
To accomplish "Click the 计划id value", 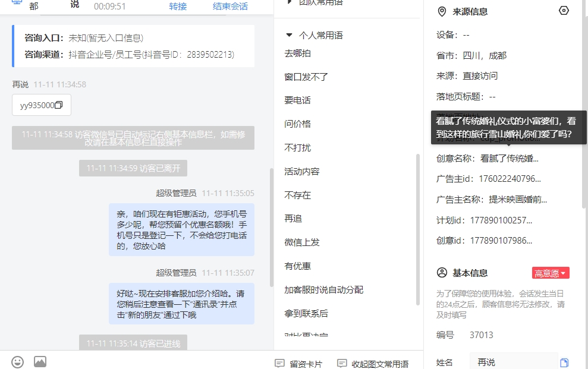I will 501,220.
